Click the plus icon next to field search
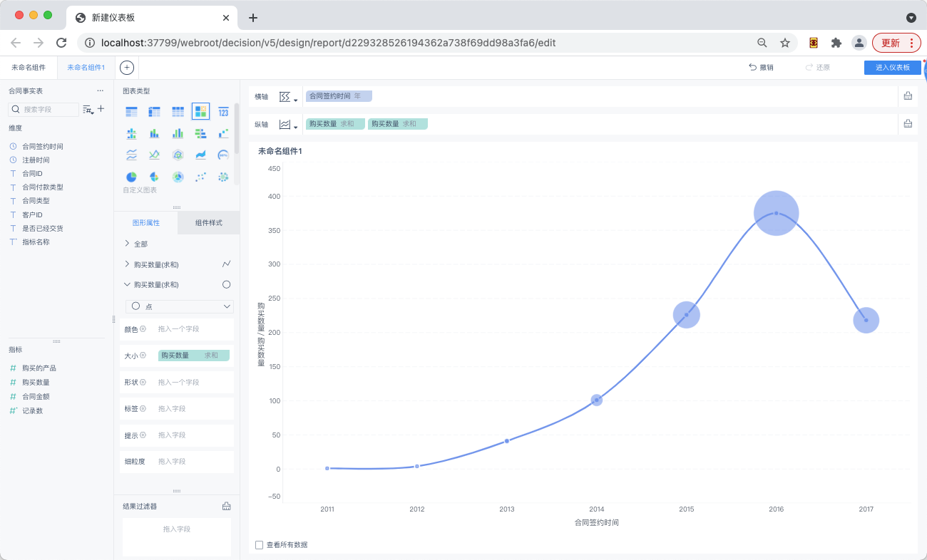 click(101, 109)
